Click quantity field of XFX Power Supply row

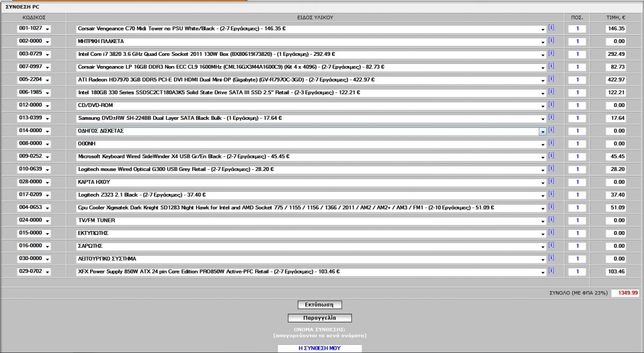coord(577,272)
